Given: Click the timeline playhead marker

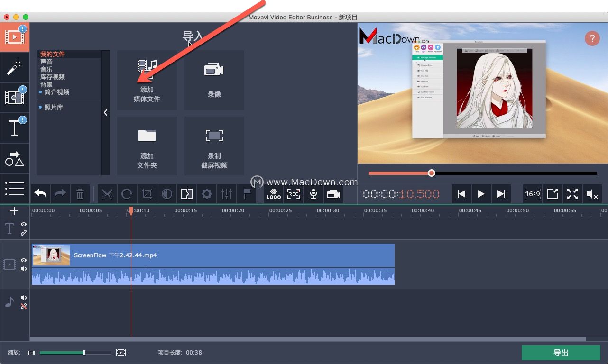Looking at the screenshot, I should (131, 211).
